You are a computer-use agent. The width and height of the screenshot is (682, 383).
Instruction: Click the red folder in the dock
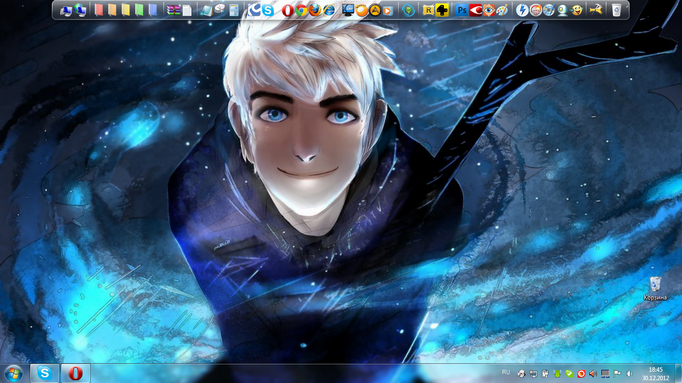point(99,10)
